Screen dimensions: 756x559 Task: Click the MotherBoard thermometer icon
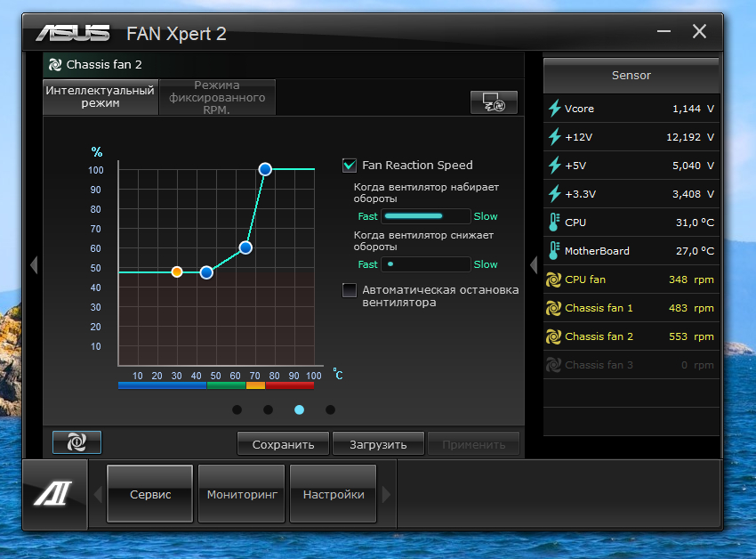pos(554,250)
